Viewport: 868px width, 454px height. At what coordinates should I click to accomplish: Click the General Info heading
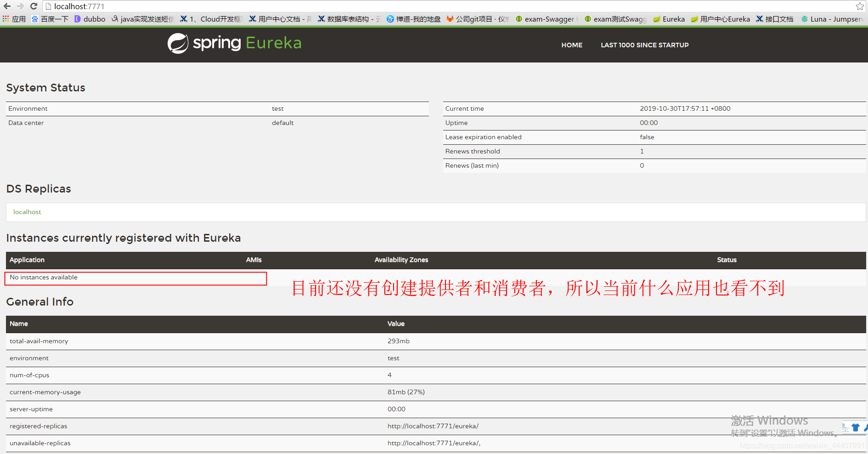pos(40,302)
